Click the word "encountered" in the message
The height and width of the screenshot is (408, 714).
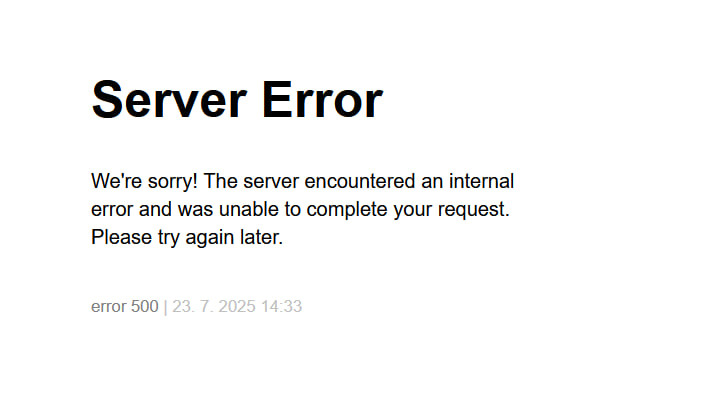(360, 181)
